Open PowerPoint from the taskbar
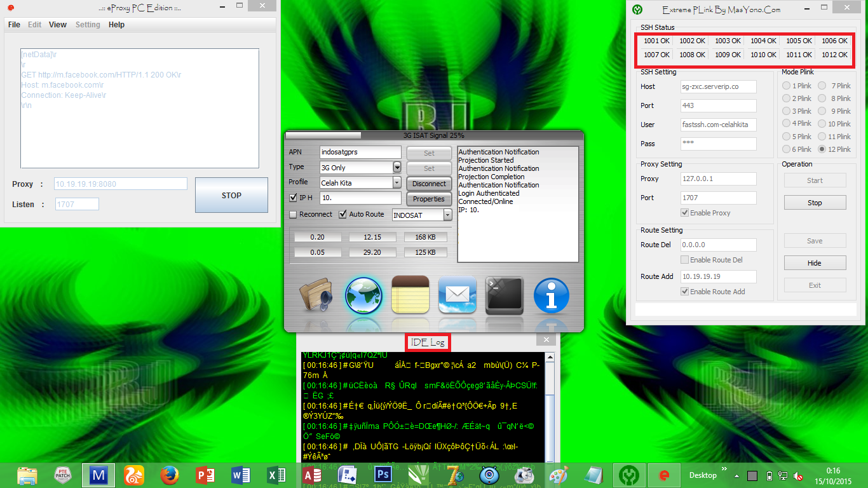This screenshot has width=868, height=488. coord(205,475)
